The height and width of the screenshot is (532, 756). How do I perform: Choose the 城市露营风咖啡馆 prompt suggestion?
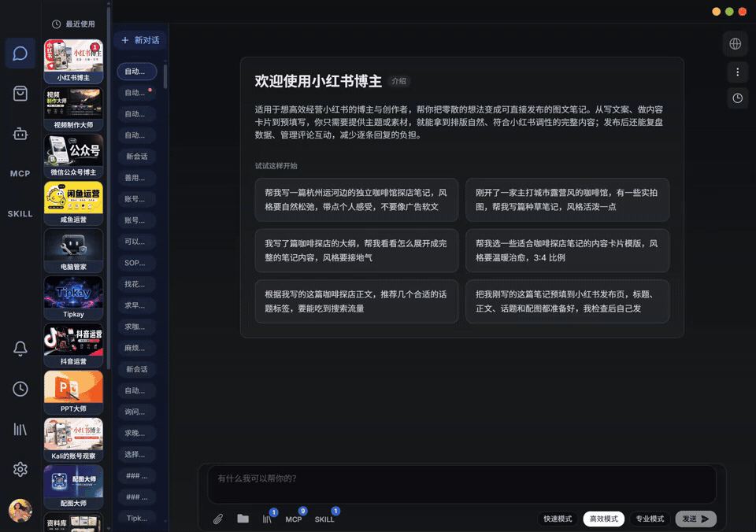tap(568, 200)
